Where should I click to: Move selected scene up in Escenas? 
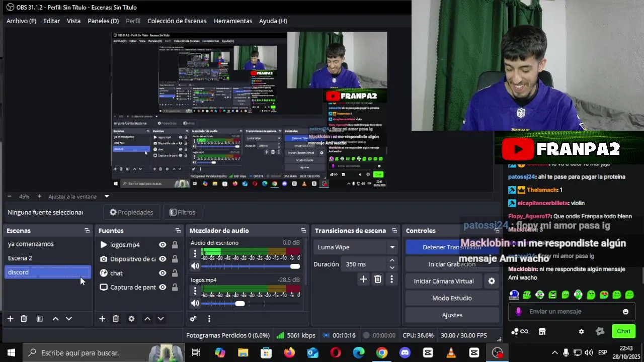click(x=55, y=319)
